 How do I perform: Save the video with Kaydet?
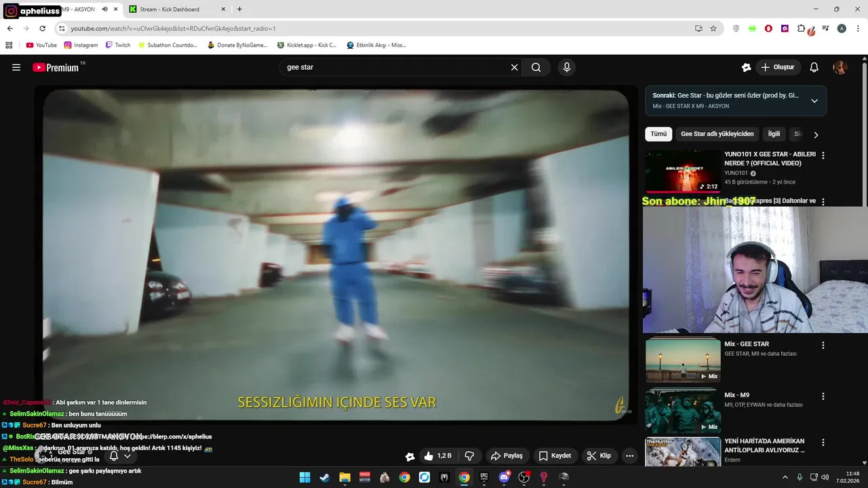point(555,456)
